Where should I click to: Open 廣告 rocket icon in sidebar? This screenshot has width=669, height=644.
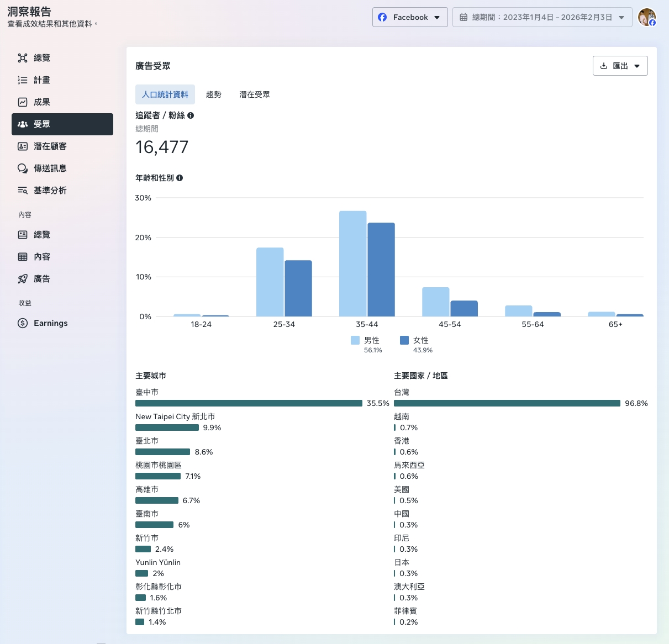click(x=23, y=279)
